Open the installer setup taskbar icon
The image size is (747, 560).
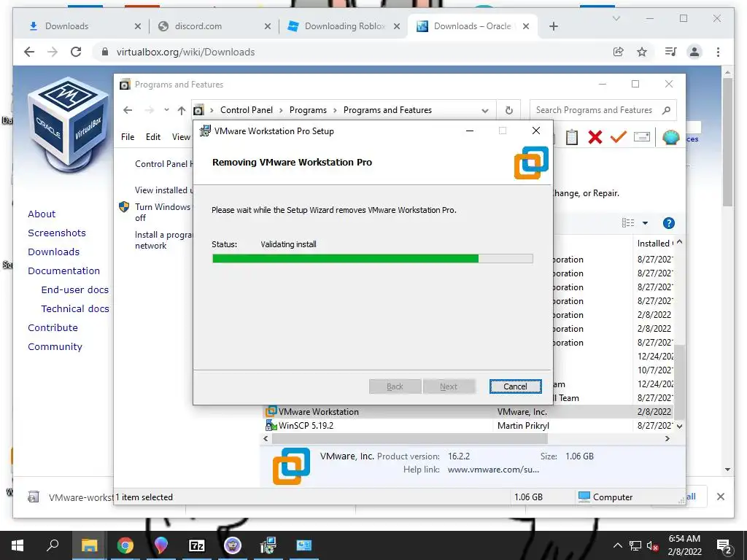pyautogui.click(x=268, y=545)
